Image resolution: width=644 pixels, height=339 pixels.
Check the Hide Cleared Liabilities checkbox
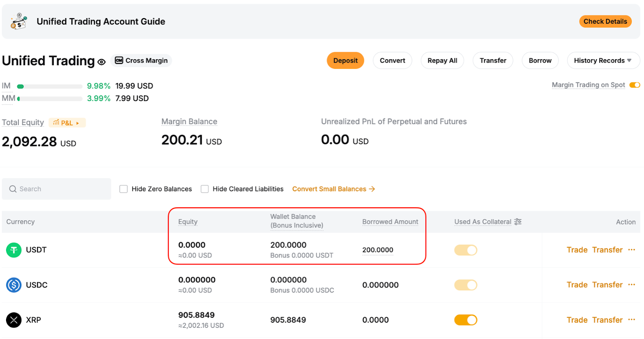pos(205,189)
